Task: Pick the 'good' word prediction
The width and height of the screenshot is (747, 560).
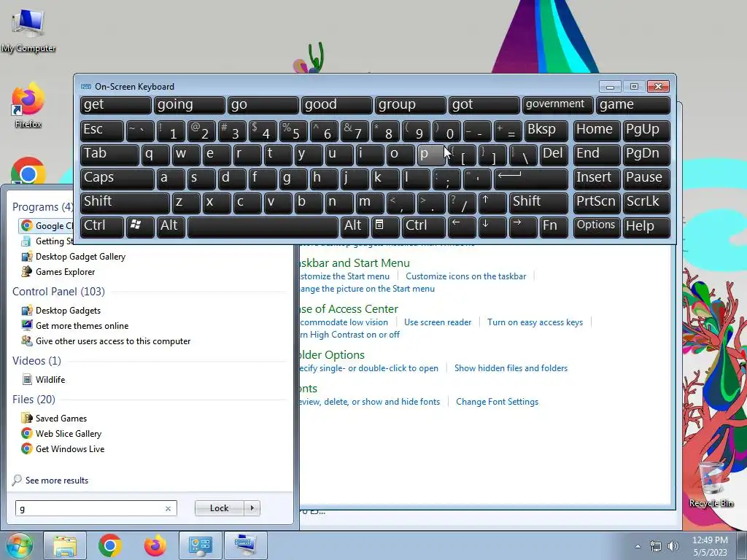Action: click(337, 105)
